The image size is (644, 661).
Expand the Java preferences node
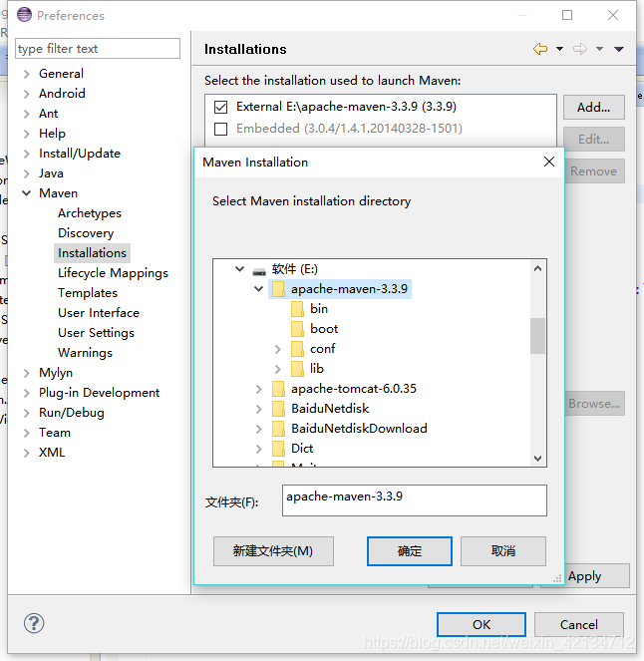pyautogui.click(x=27, y=173)
